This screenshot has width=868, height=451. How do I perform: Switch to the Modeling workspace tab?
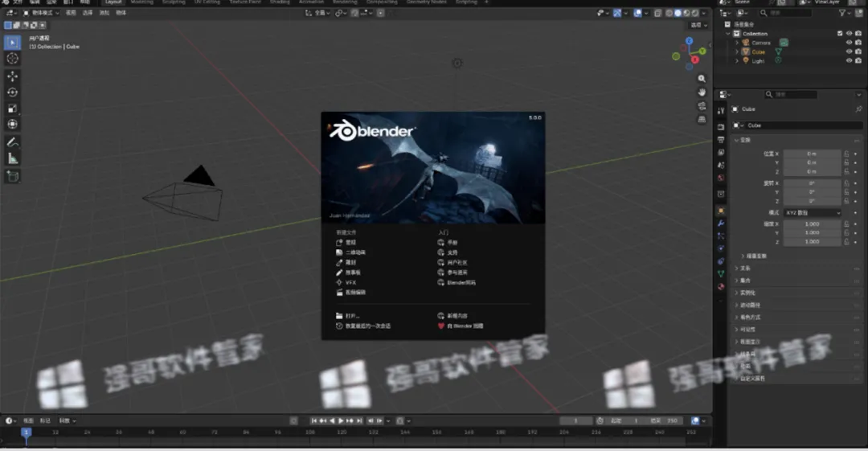click(141, 2)
